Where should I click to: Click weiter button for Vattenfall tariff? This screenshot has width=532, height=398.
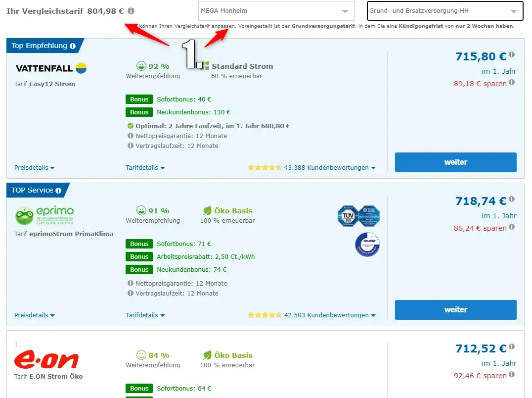coord(456,162)
